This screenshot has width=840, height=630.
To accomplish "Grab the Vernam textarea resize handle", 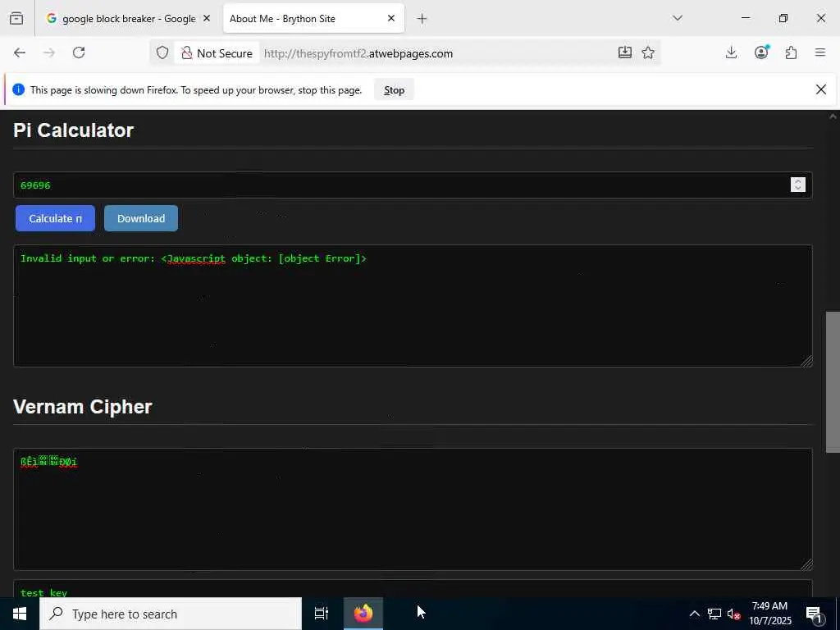I will [x=807, y=564].
